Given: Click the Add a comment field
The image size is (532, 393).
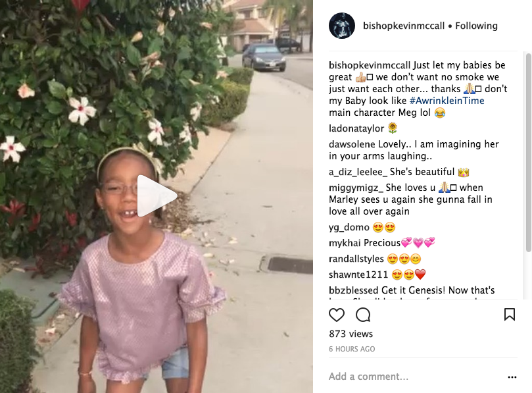Looking at the screenshot, I should [x=416, y=377].
